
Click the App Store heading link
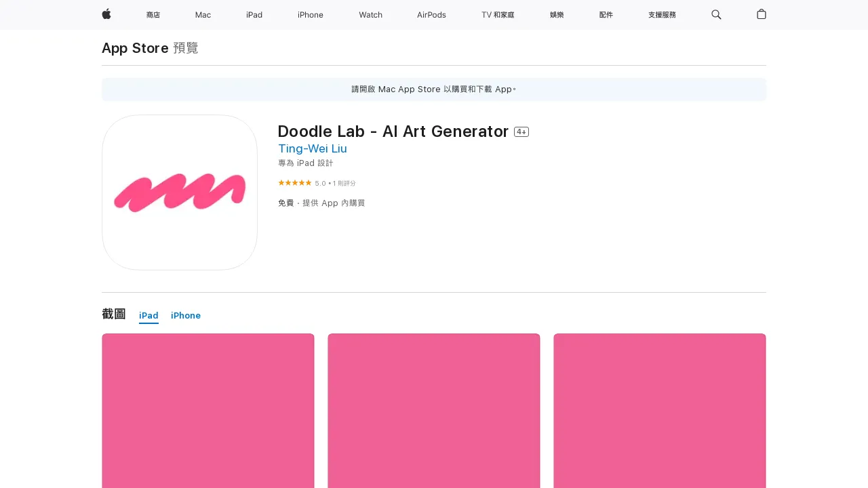(135, 48)
